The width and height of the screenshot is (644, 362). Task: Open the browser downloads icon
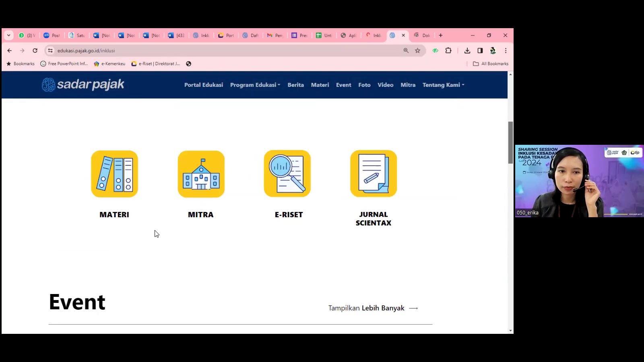(x=467, y=51)
